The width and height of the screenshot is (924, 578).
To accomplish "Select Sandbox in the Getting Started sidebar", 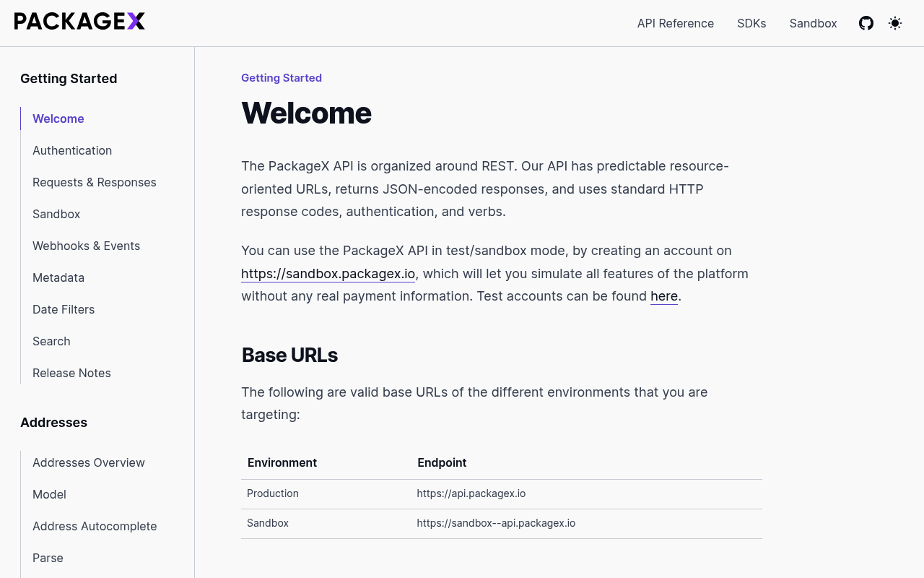I will click(56, 214).
